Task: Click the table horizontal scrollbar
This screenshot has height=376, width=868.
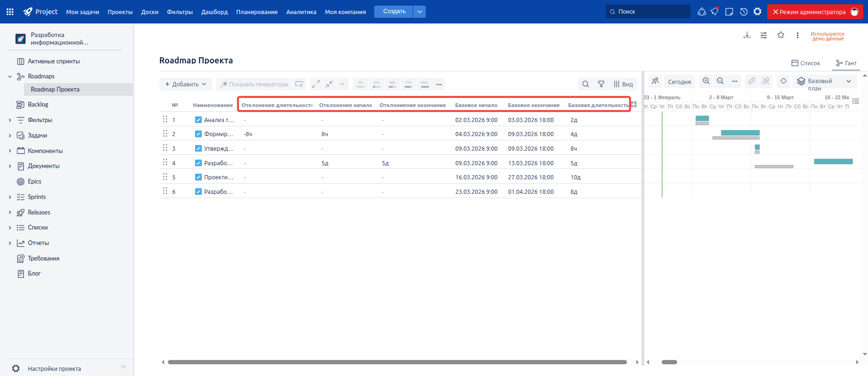Action: click(397, 362)
